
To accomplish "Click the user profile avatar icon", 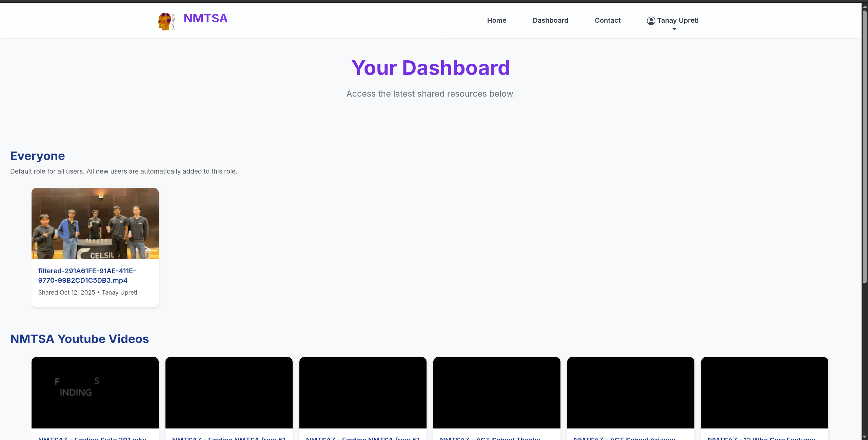I will point(651,21).
